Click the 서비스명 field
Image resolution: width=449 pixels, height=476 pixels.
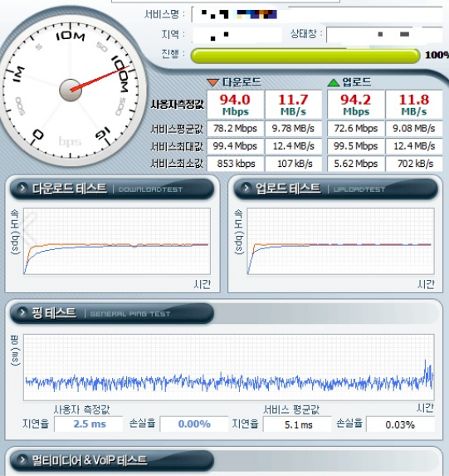click(317, 15)
